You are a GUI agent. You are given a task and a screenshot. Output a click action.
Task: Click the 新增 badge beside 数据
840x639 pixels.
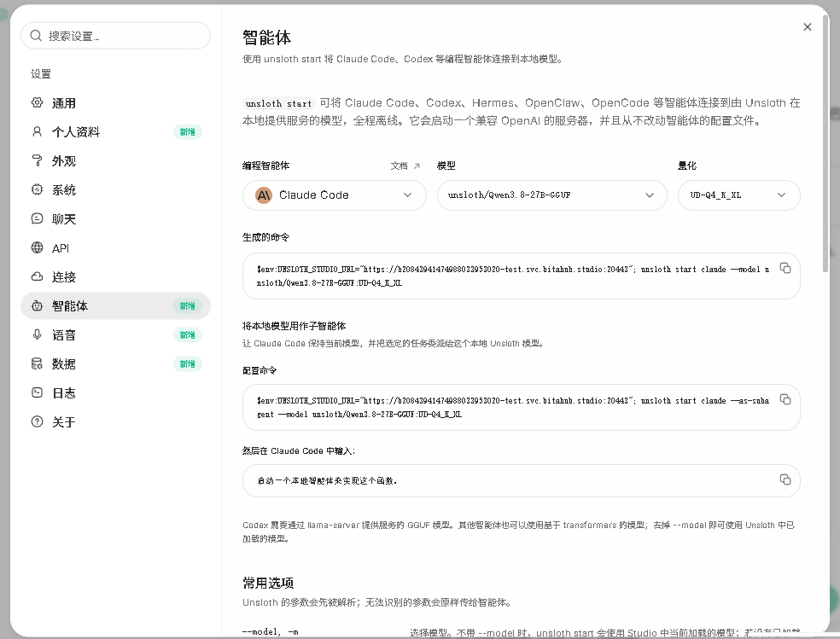coord(187,364)
